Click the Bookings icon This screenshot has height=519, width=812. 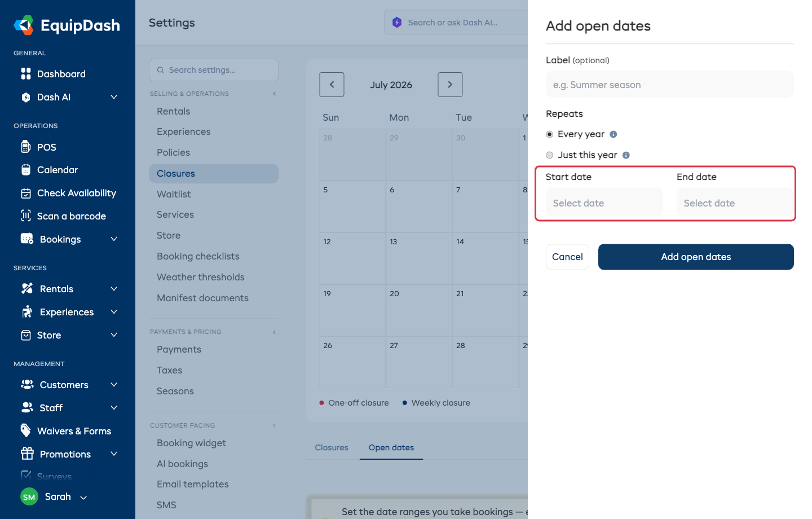point(27,239)
